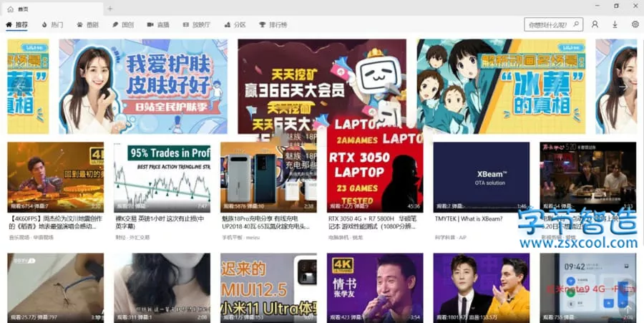Open title TMYTEK | What is XBeam?
This screenshot has height=323, width=644.
469,218
